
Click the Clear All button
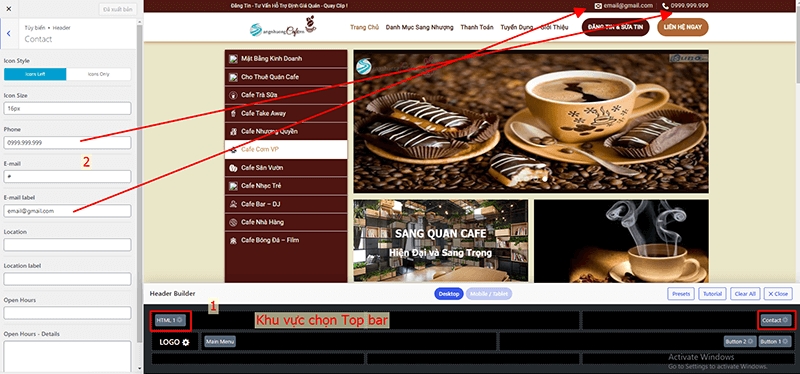click(745, 294)
